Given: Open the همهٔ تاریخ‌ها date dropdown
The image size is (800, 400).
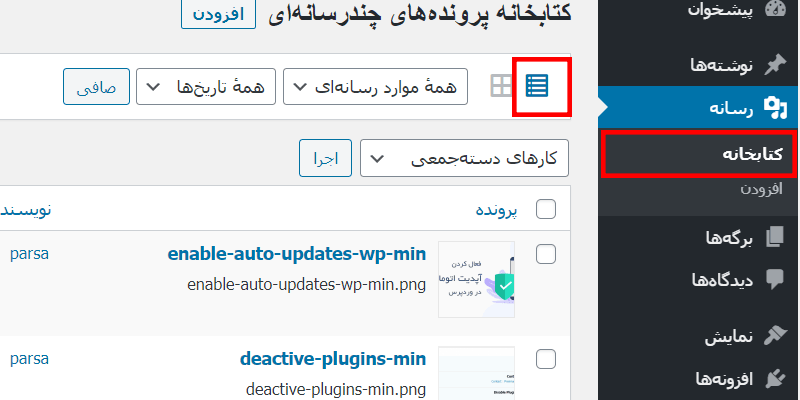Looking at the screenshot, I should click(x=206, y=87).
